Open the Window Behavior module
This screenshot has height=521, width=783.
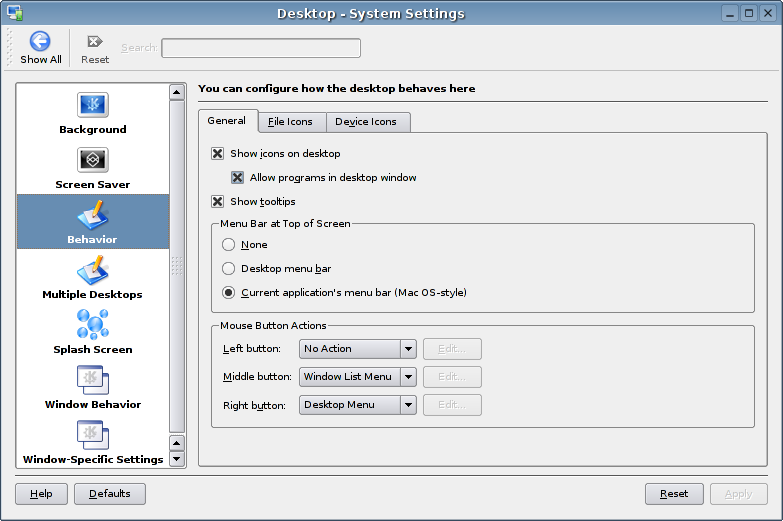(93, 389)
